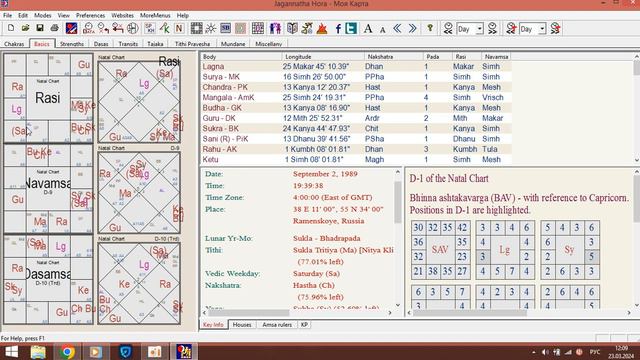Screen dimensions: 640x360
Task: Open the Edit menu
Action: [x=23, y=15]
